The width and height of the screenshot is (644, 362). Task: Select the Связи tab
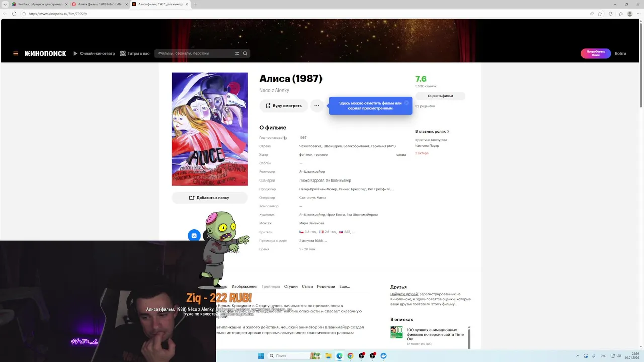pyautogui.click(x=307, y=287)
